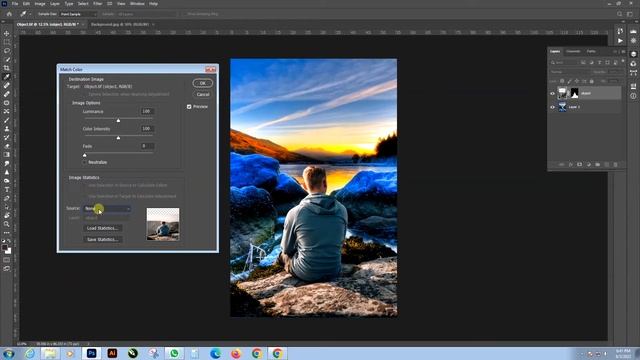This screenshot has height=360, width=640.
Task: Select the Rectangular Marquee tool
Action: (7, 42)
